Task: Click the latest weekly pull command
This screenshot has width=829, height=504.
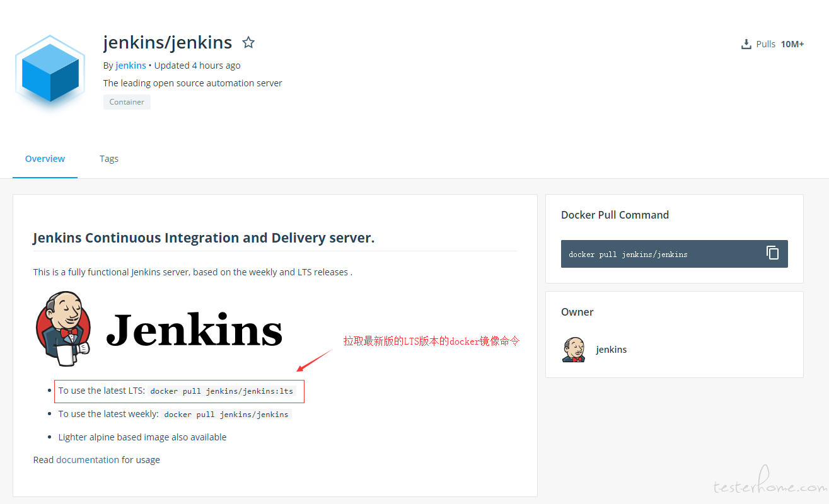Action: click(x=226, y=415)
